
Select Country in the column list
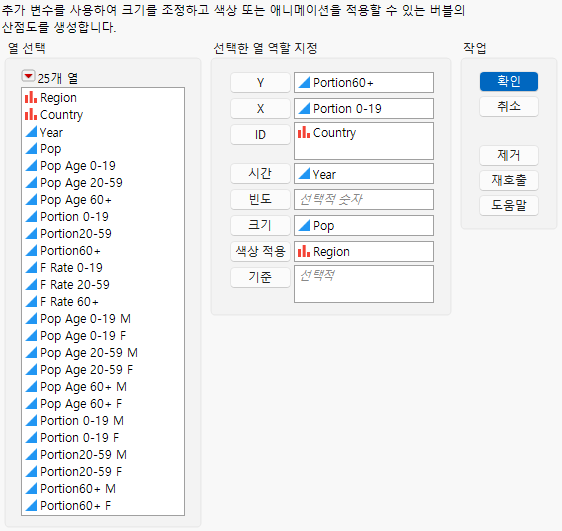click(x=103, y=115)
